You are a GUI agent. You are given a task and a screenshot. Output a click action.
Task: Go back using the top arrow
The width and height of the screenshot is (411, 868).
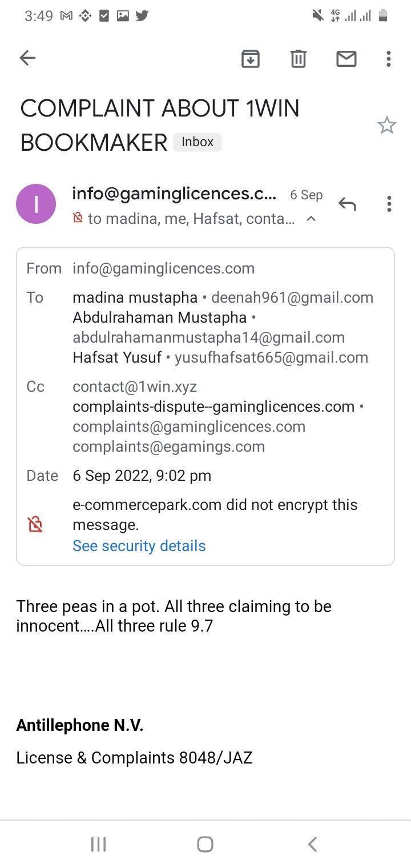point(27,58)
